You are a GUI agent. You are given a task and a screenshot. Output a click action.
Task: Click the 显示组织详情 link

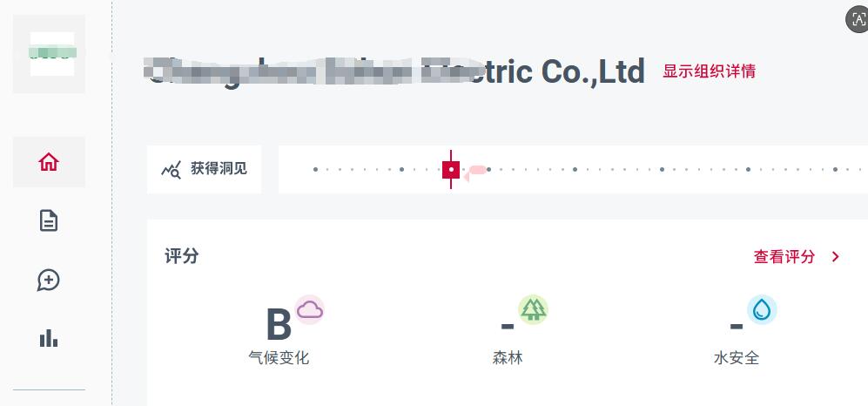(x=709, y=71)
